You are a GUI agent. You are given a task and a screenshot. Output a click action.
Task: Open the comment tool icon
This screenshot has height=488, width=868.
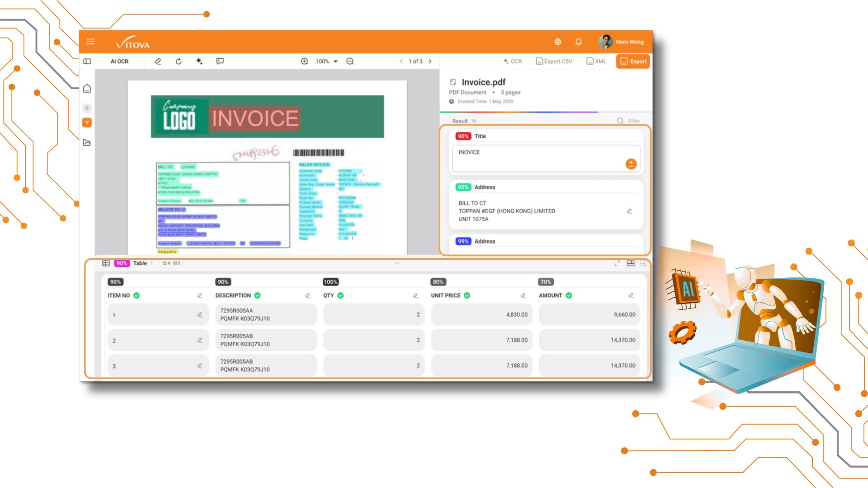(x=220, y=61)
